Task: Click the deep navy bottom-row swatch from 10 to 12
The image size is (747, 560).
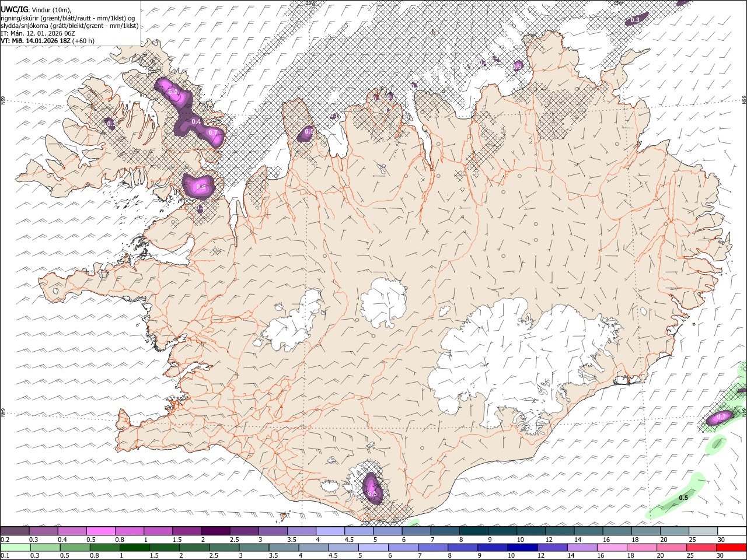Action: 522,548
